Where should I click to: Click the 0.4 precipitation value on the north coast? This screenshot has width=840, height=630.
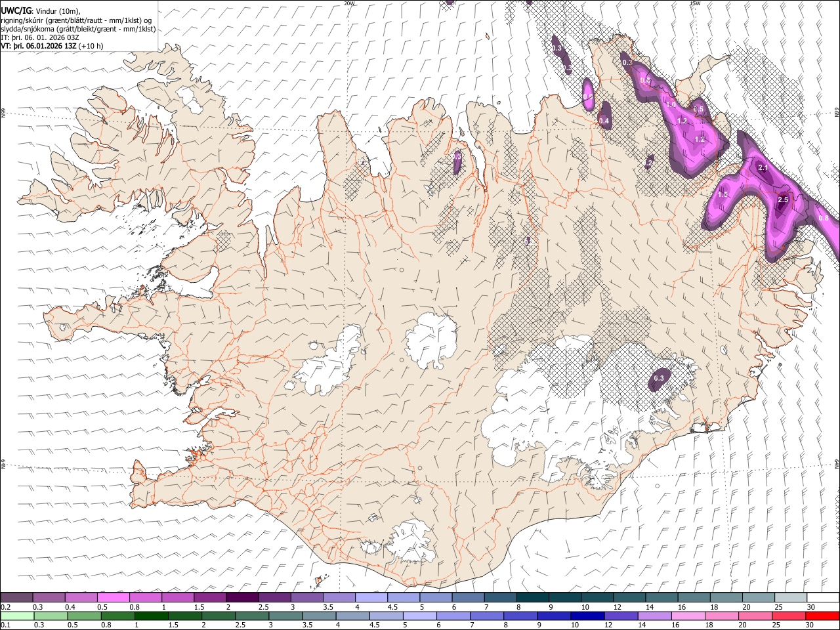[x=604, y=121]
